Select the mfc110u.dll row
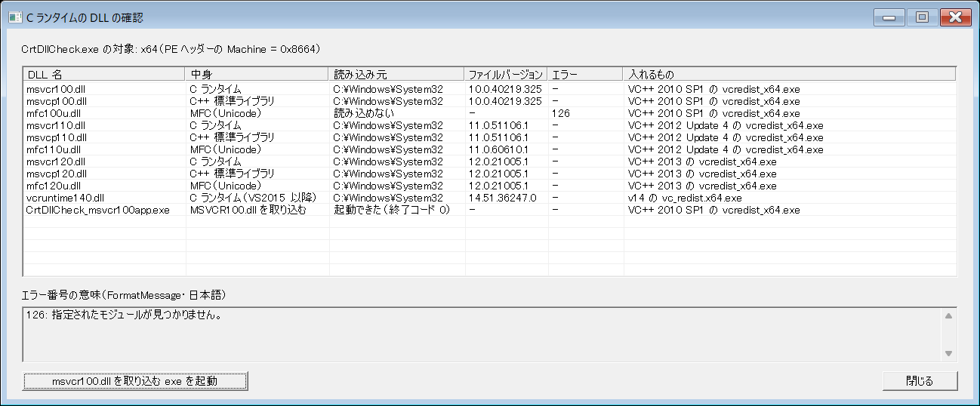This screenshot has width=980, height=406. click(490, 149)
